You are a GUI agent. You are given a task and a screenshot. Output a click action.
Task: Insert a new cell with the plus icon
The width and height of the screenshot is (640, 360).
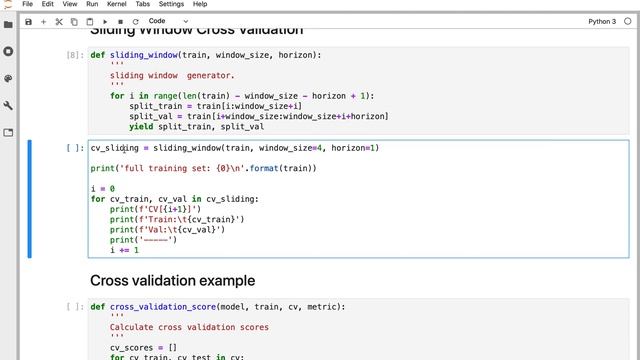(x=43, y=22)
